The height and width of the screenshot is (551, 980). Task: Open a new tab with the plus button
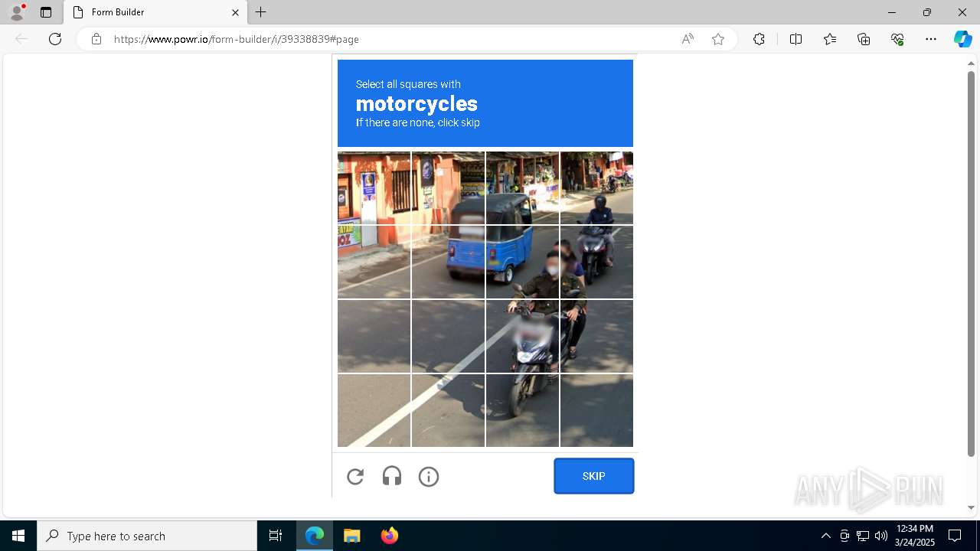click(261, 12)
